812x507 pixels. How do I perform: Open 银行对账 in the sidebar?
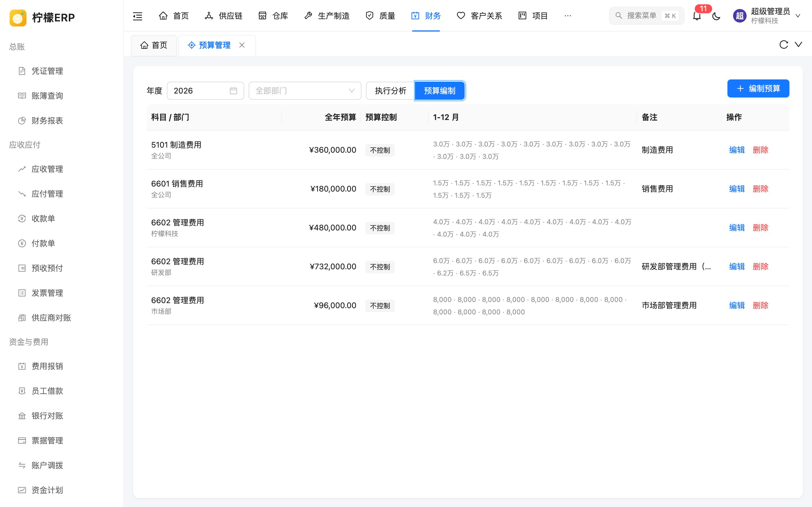[47, 416]
